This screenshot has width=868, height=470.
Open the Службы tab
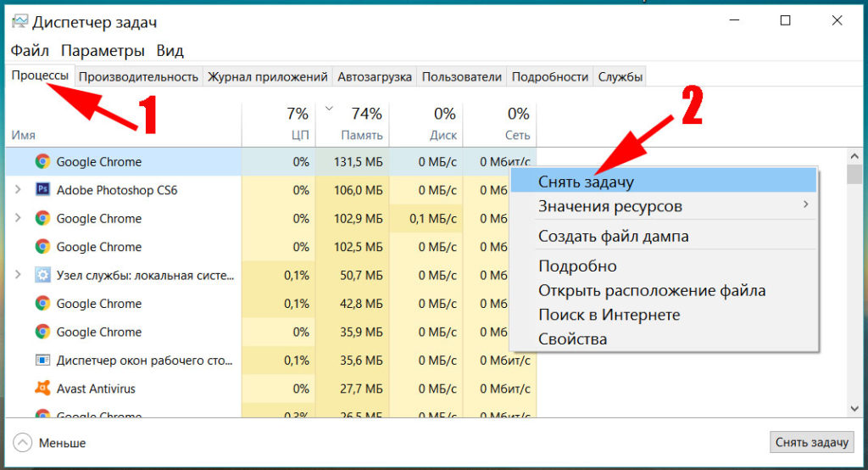coord(620,76)
